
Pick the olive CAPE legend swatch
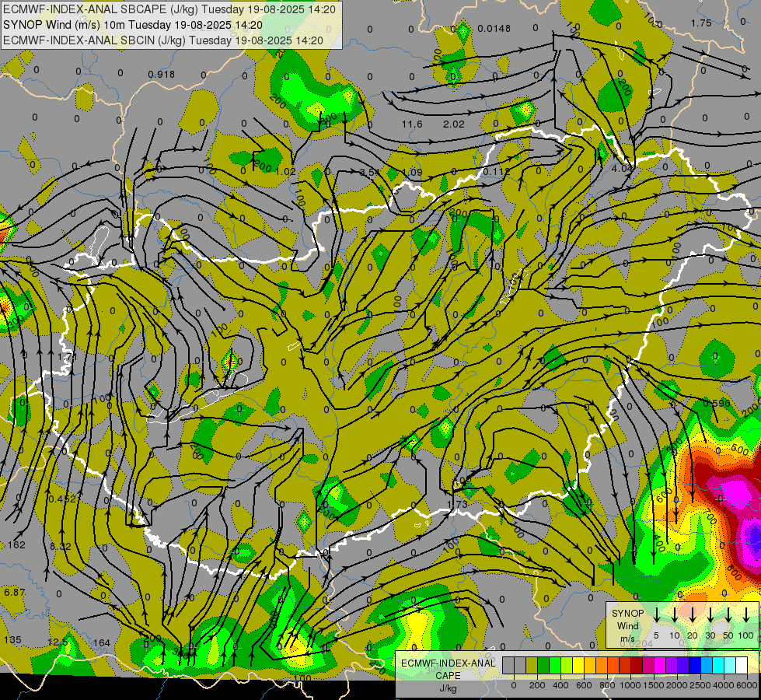pyautogui.click(x=532, y=666)
